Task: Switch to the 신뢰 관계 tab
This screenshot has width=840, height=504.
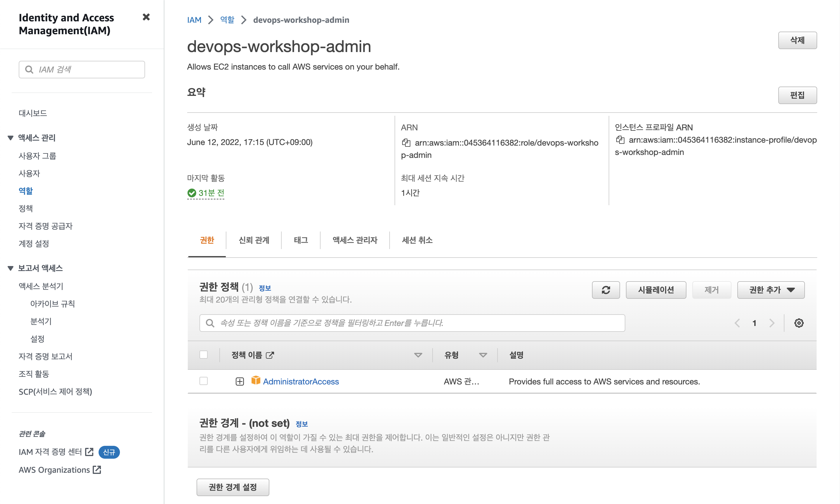Action: coord(254,240)
